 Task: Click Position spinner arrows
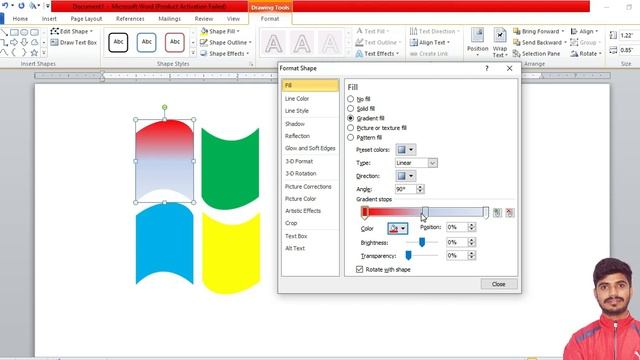[x=471, y=227]
